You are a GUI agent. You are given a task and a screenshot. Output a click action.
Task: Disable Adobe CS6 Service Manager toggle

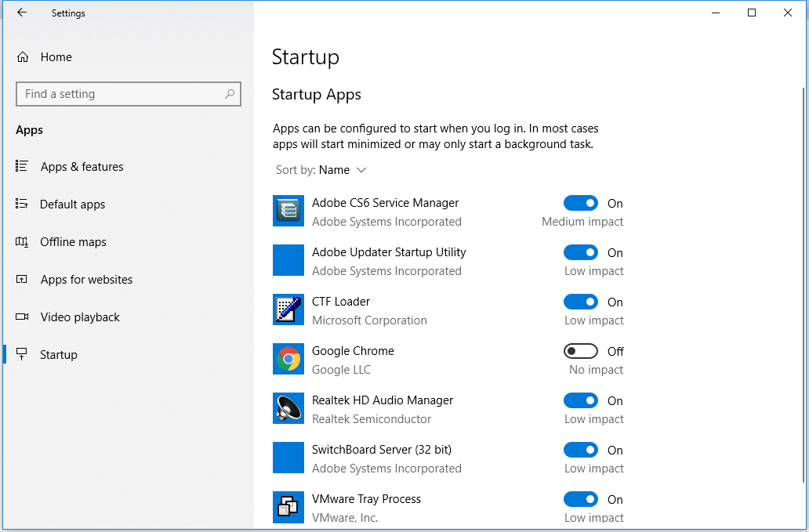pyautogui.click(x=580, y=203)
